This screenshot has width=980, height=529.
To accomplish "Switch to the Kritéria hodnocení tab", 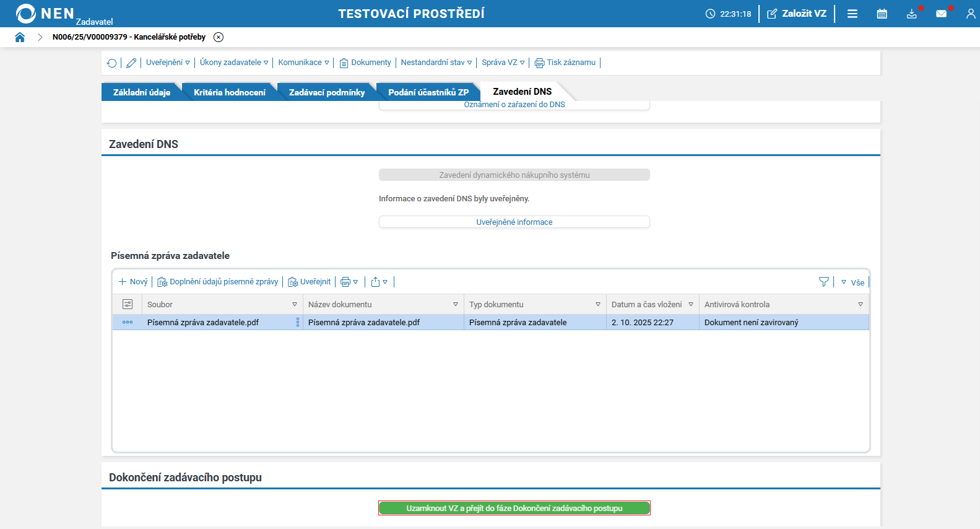I will (229, 92).
